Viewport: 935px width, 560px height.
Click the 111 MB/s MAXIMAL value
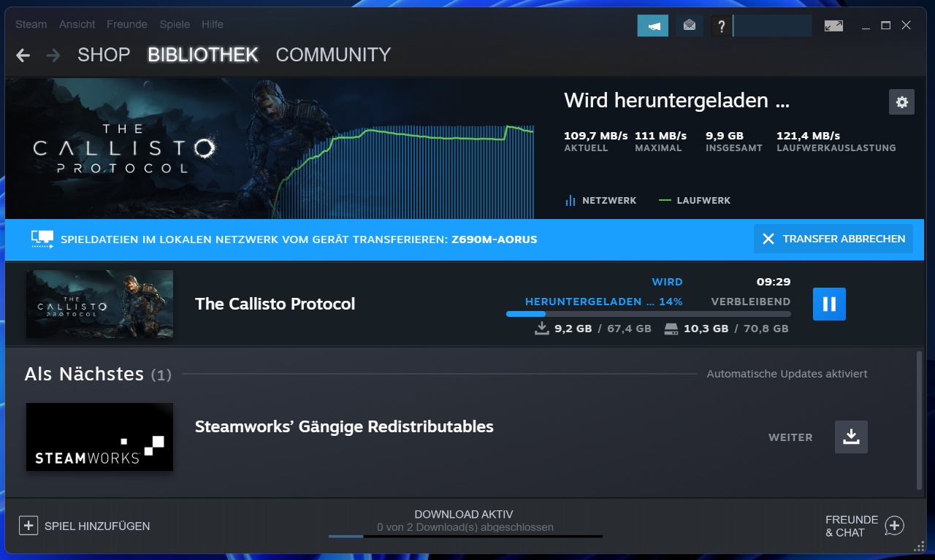tap(661, 136)
